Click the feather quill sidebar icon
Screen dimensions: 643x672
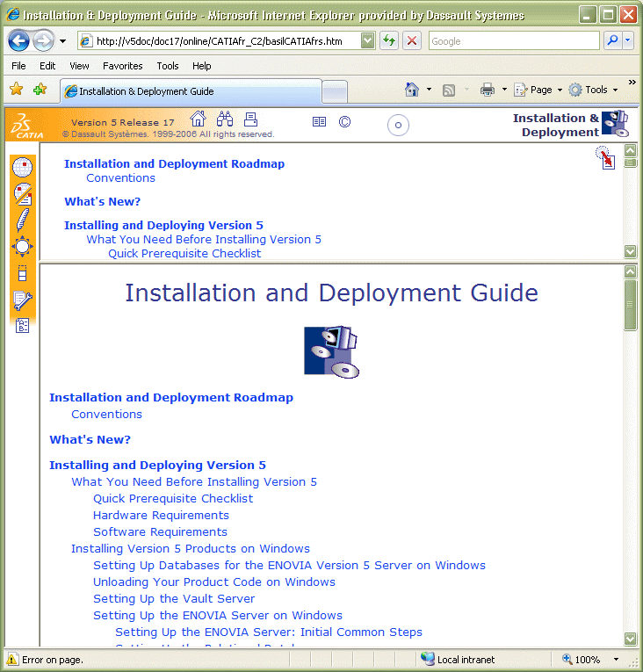[x=22, y=220]
